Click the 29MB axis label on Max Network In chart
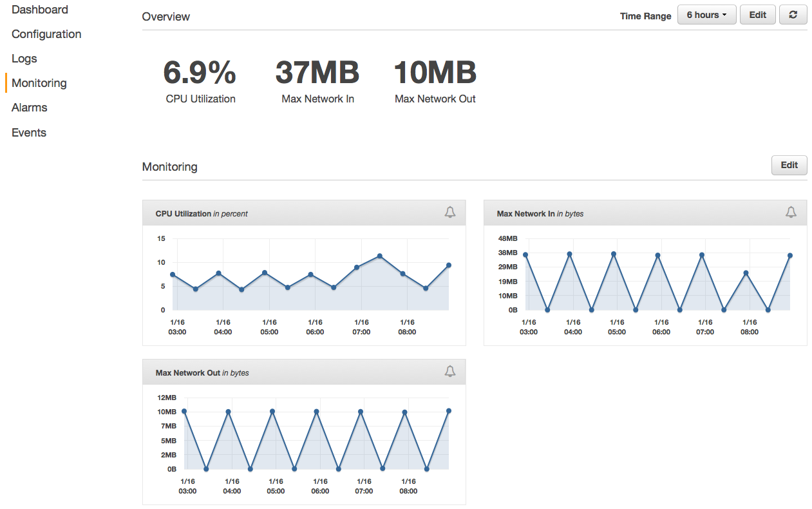The image size is (812, 509). [x=507, y=267]
